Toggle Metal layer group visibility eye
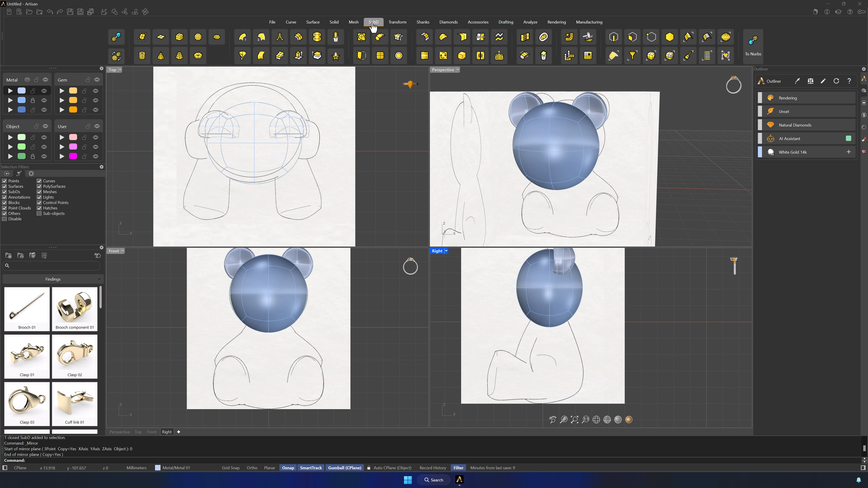Viewport: 868px width, 488px height. tap(45, 80)
